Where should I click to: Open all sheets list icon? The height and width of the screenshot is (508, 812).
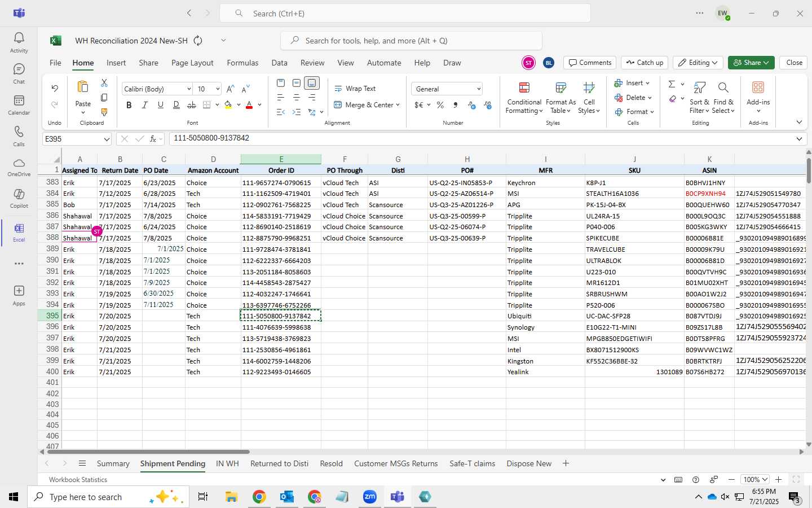point(82,463)
